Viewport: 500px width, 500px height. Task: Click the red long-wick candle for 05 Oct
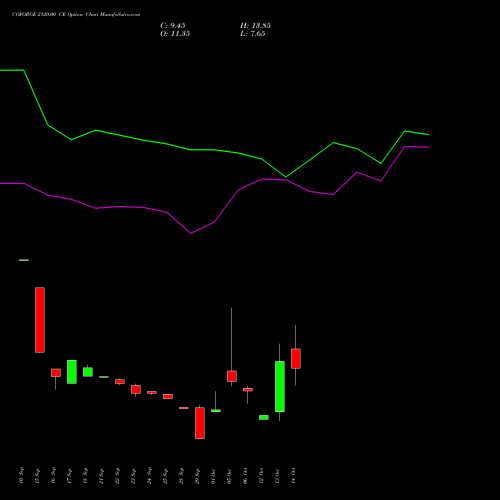click(x=232, y=376)
